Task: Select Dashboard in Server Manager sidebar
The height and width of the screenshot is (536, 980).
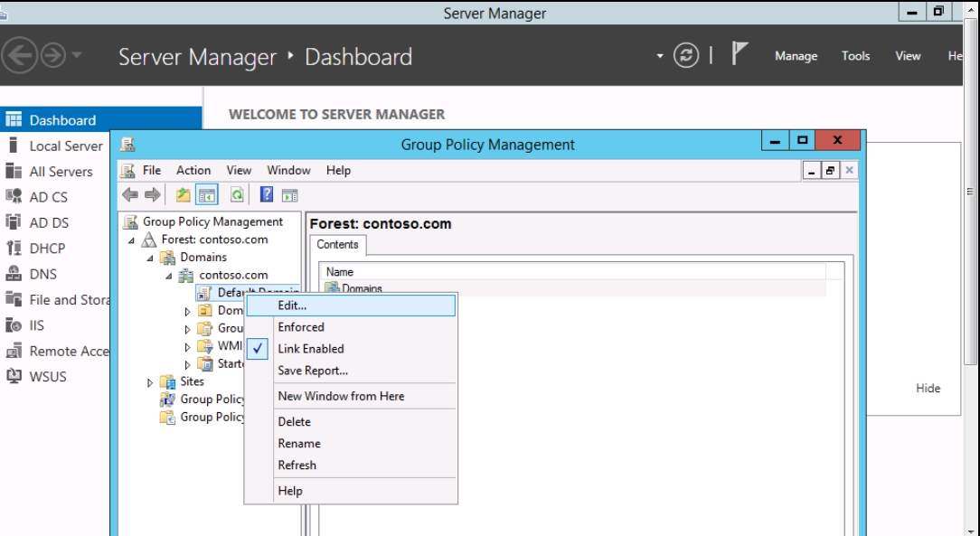Action: [100, 120]
